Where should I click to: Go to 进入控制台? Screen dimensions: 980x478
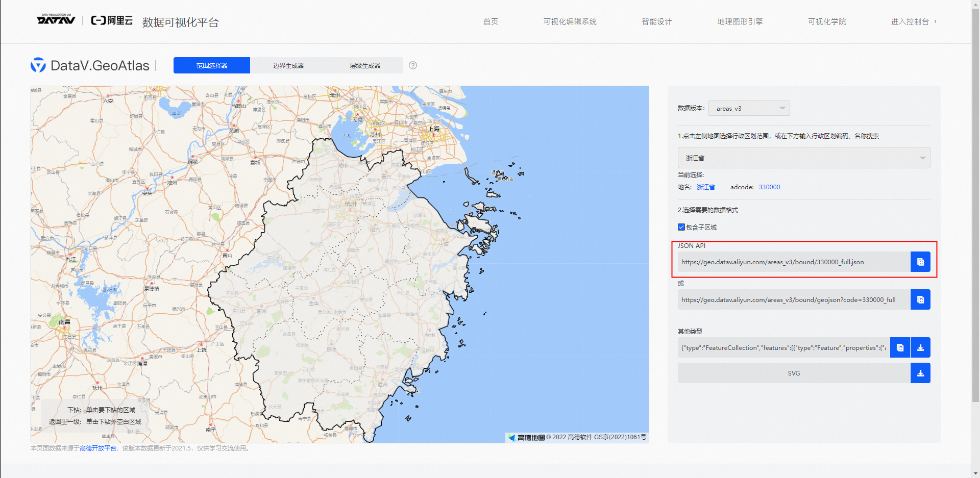point(914,21)
